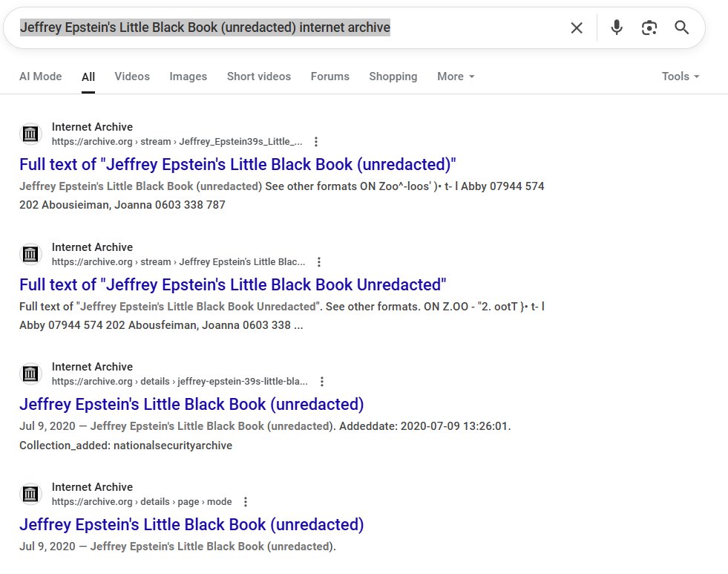Click the Internet Archive favicon of the third result
This screenshot has height=574, width=728.
pyautogui.click(x=30, y=374)
